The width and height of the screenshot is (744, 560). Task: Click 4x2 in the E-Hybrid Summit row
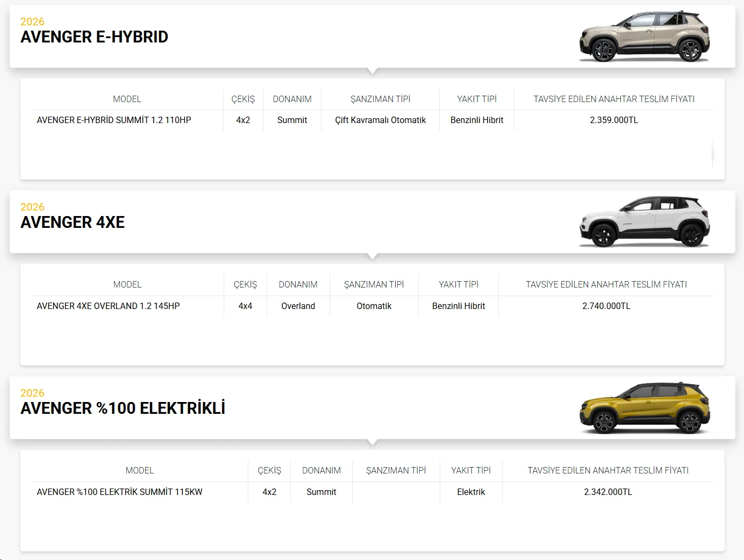coord(243,120)
